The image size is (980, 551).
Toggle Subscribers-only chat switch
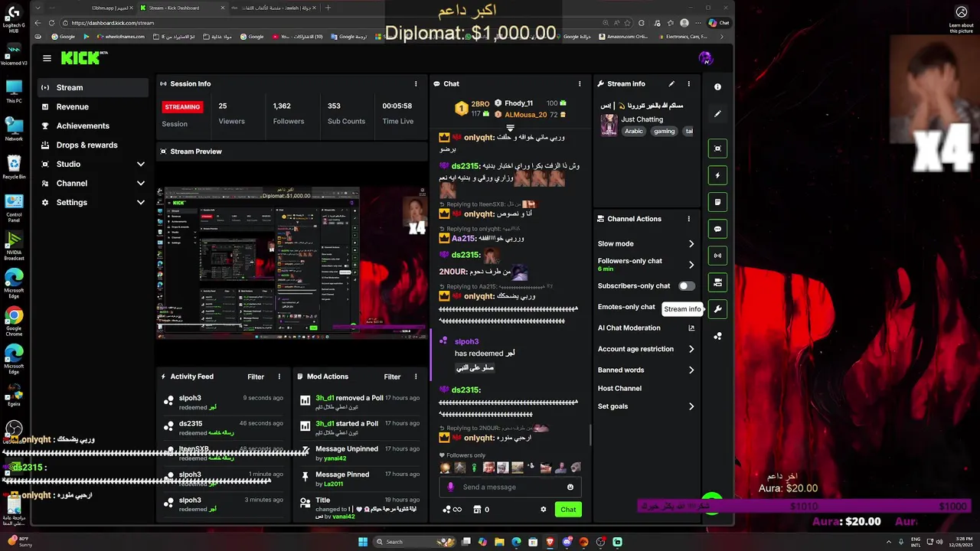(687, 286)
